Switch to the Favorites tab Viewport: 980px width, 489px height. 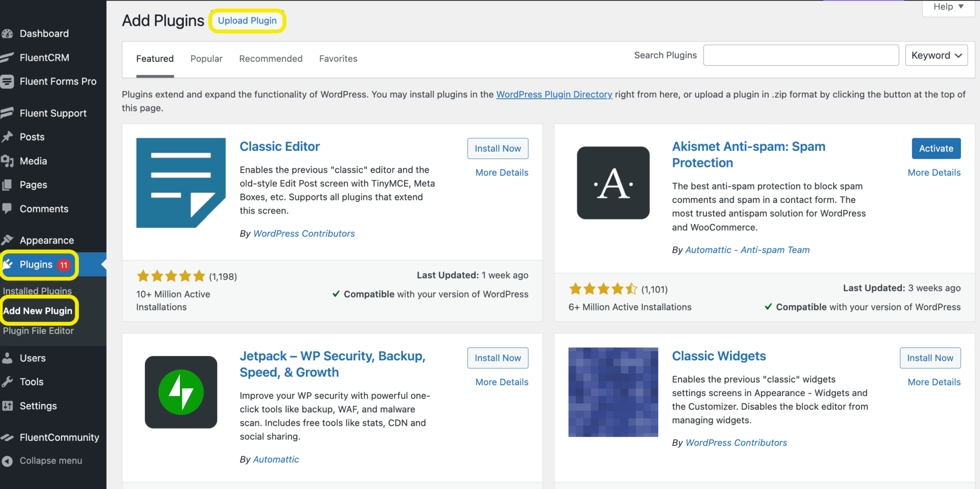pyautogui.click(x=338, y=59)
